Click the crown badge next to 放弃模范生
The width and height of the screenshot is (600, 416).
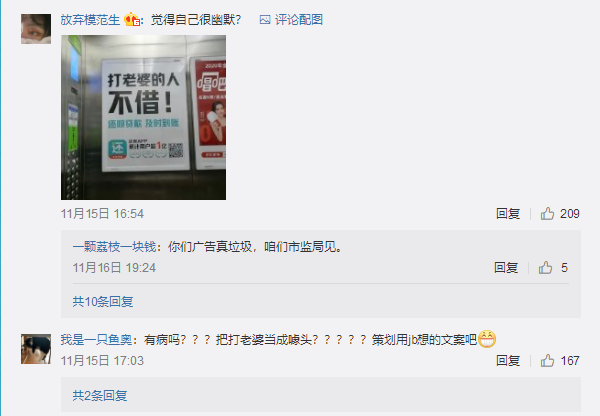click(132, 20)
